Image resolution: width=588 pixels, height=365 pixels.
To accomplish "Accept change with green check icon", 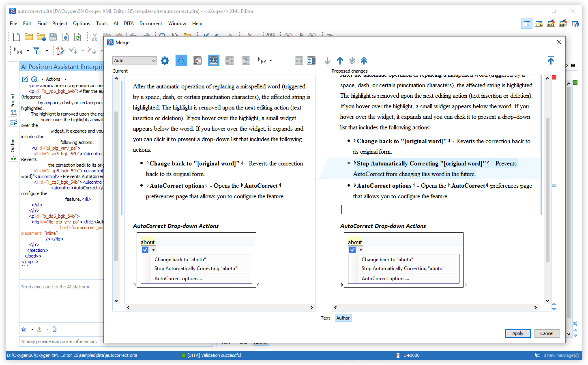I will (x=73, y=50).
